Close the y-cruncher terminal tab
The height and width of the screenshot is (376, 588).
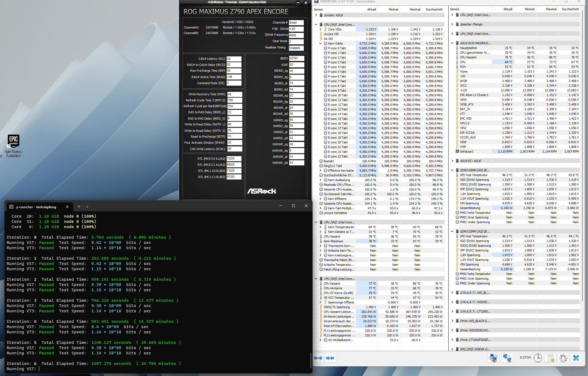tap(67, 207)
